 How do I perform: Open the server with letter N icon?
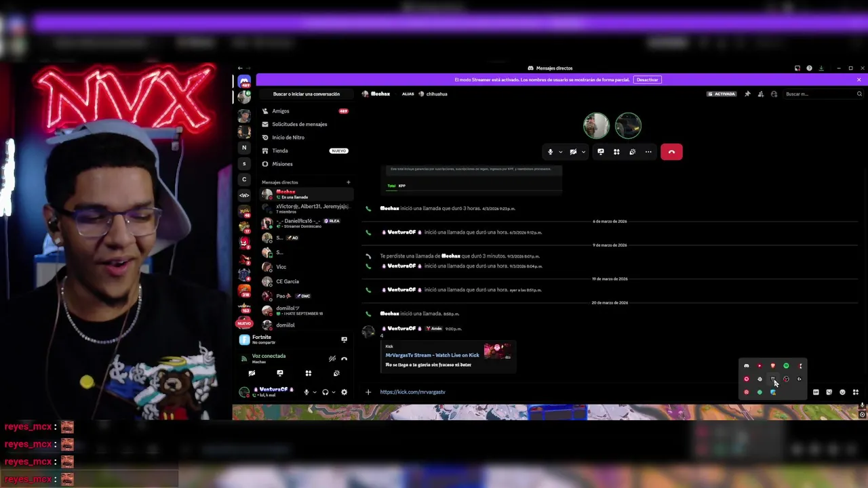[x=244, y=147]
